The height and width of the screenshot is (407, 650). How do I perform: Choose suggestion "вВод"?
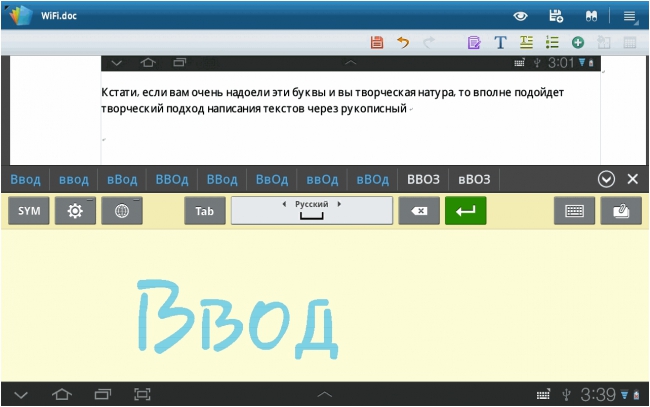click(x=122, y=179)
